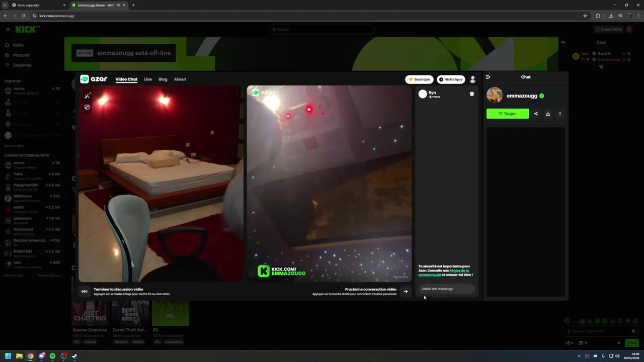Open the Windows Start menu
The height and width of the screenshot is (362, 644).
tap(8, 356)
